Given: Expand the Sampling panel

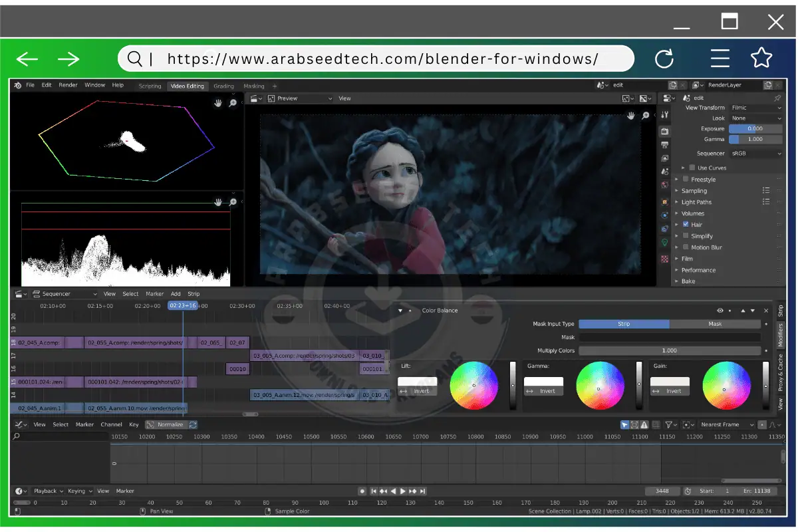Looking at the screenshot, I should 694,191.
